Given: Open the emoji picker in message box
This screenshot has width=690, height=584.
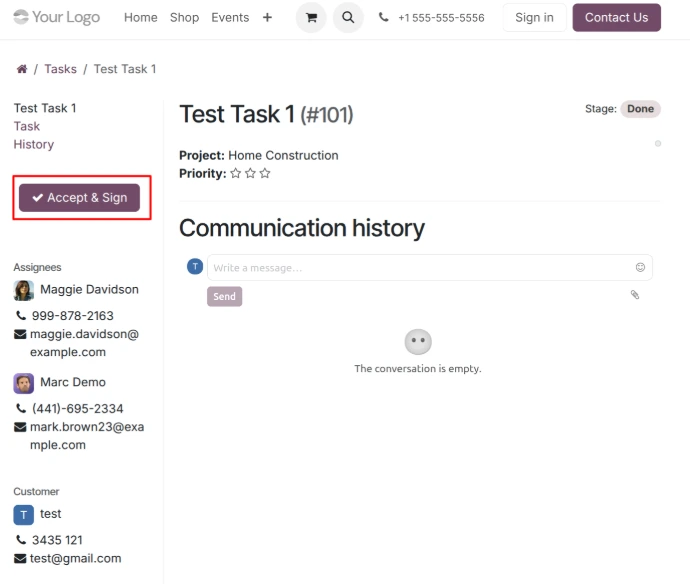Looking at the screenshot, I should point(640,267).
